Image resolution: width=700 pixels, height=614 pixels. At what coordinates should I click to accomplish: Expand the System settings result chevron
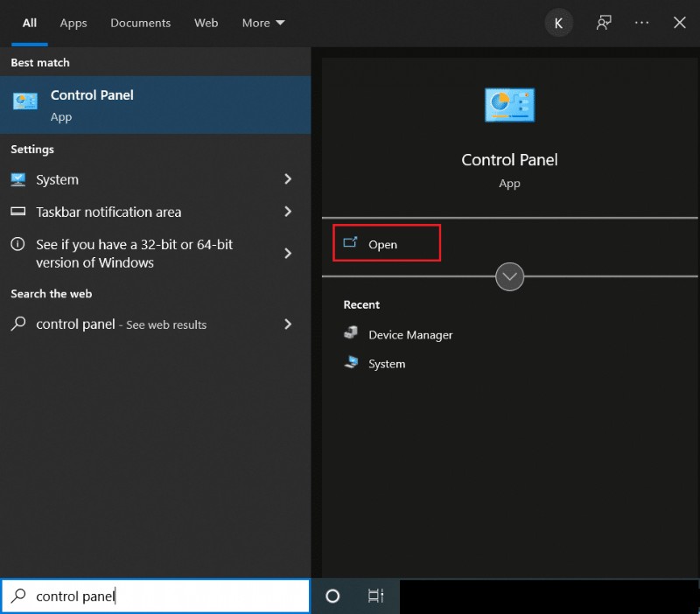click(x=287, y=179)
